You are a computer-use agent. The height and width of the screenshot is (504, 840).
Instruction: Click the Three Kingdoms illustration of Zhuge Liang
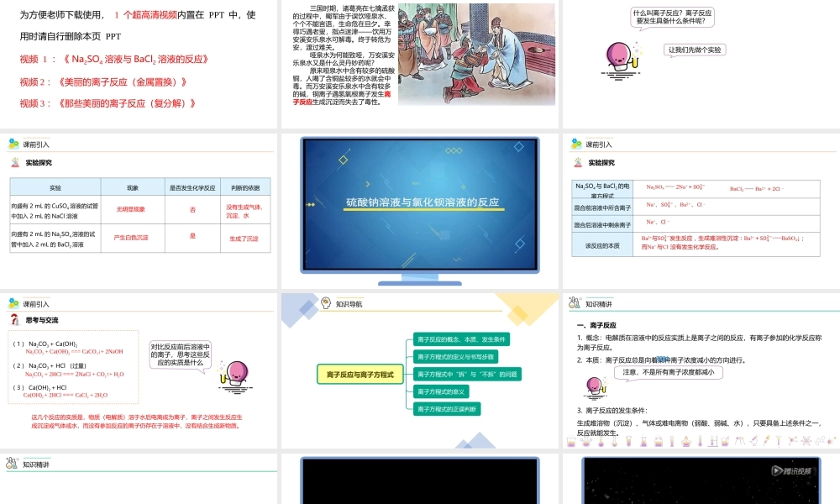pyautogui.click(x=476, y=54)
